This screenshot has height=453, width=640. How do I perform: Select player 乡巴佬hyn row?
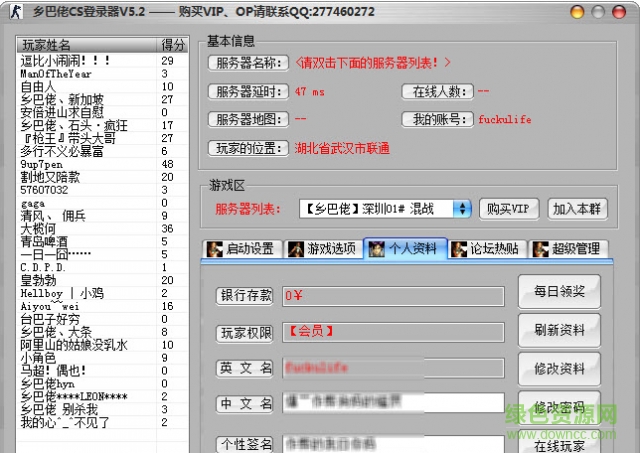pos(102,384)
